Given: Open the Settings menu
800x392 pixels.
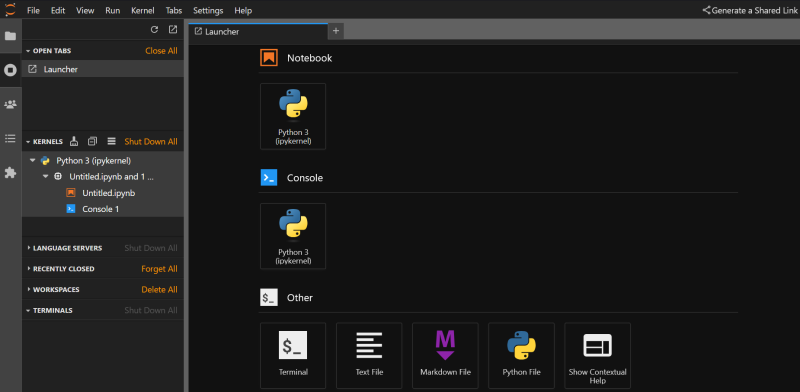Looking at the screenshot, I should point(208,10).
